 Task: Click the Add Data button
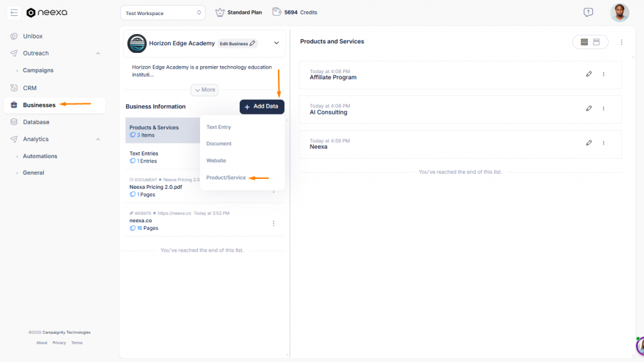tap(262, 106)
